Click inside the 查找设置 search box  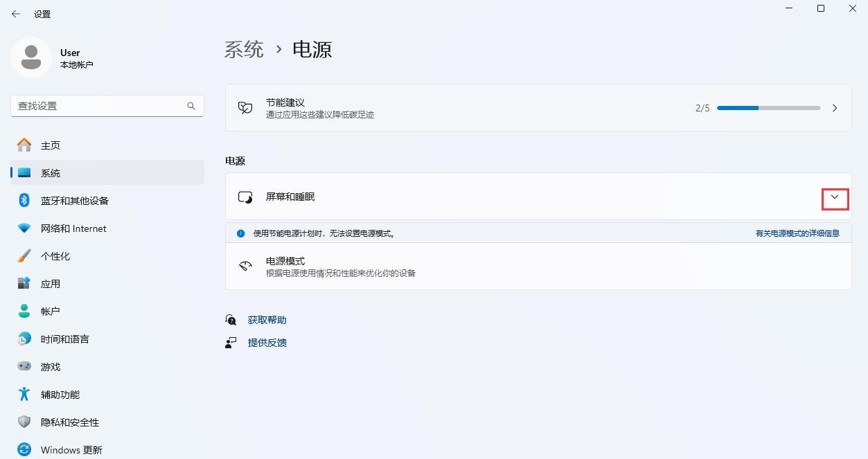pyautogui.click(x=107, y=105)
